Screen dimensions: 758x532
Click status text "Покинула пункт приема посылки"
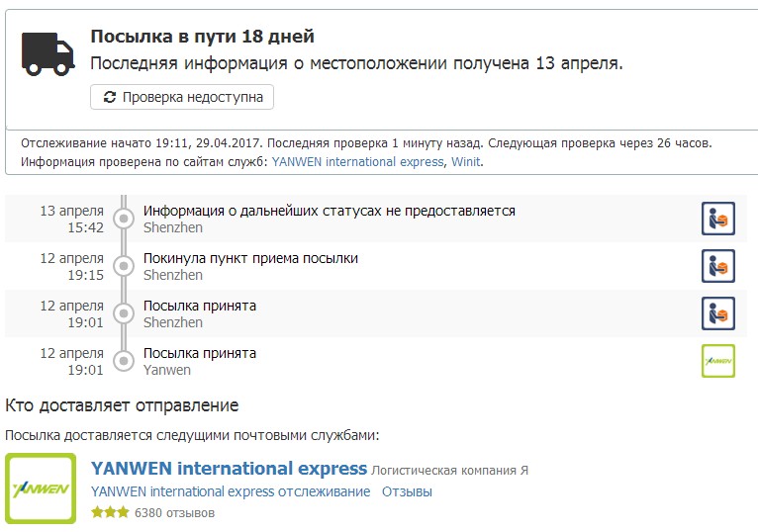pyautogui.click(x=250, y=258)
